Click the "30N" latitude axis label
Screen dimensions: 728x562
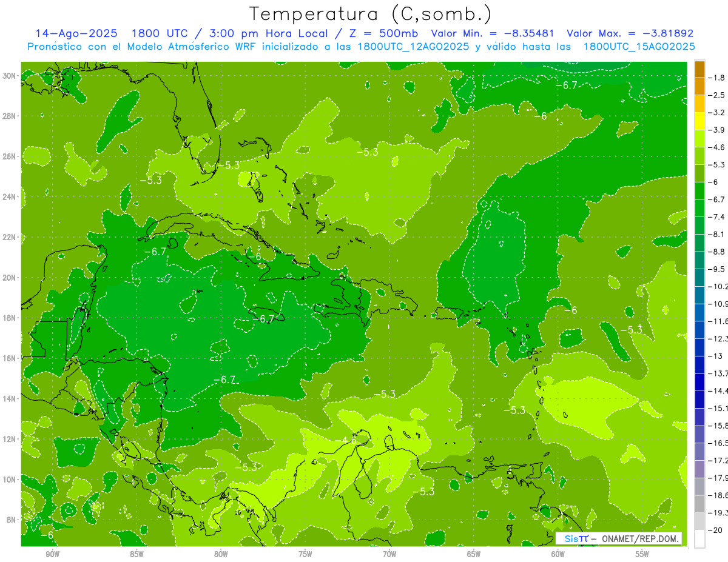(10, 76)
